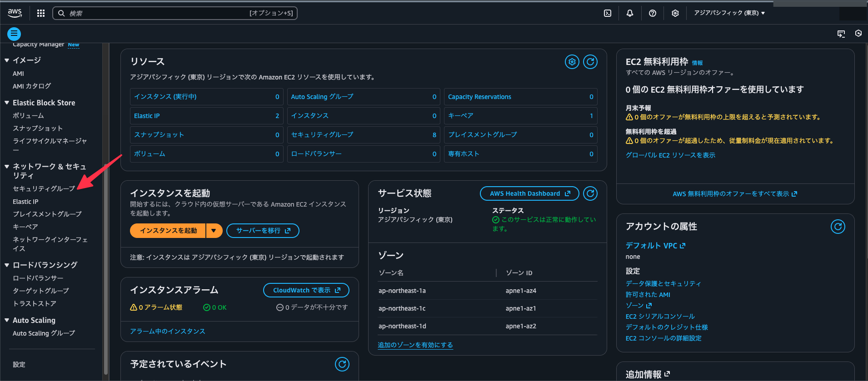Open プレイスメントグループ in the sidebar
The width and height of the screenshot is (868, 381).
coord(47,214)
